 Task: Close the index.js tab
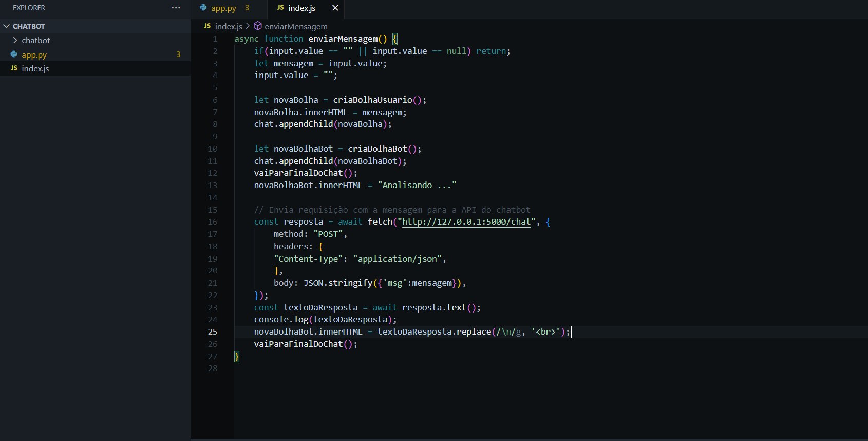(335, 8)
